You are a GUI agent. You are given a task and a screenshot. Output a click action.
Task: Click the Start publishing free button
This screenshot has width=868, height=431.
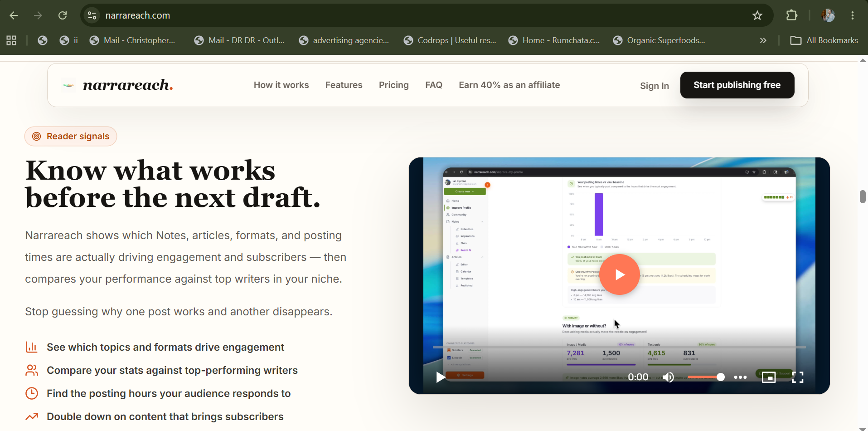pyautogui.click(x=737, y=85)
